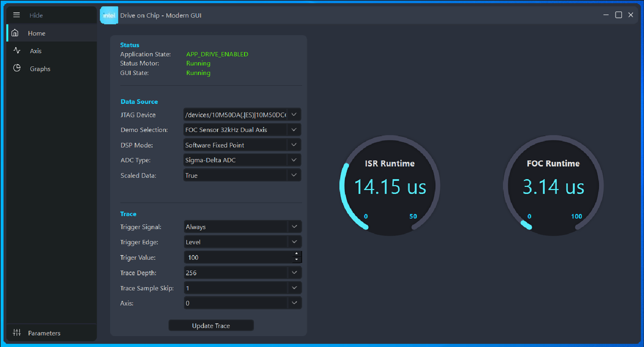Maximize the application window
Image resolution: width=644 pixels, height=347 pixels.
[618, 15]
